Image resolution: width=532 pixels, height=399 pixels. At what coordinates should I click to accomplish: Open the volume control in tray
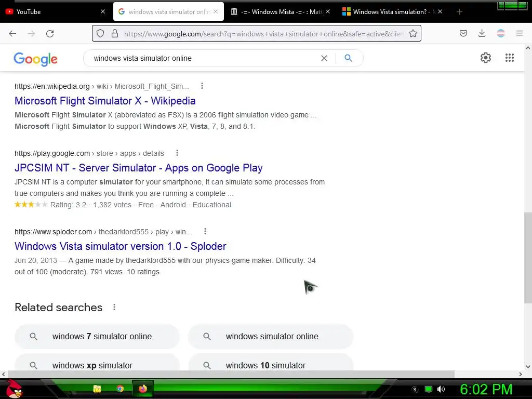pyautogui.click(x=441, y=389)
